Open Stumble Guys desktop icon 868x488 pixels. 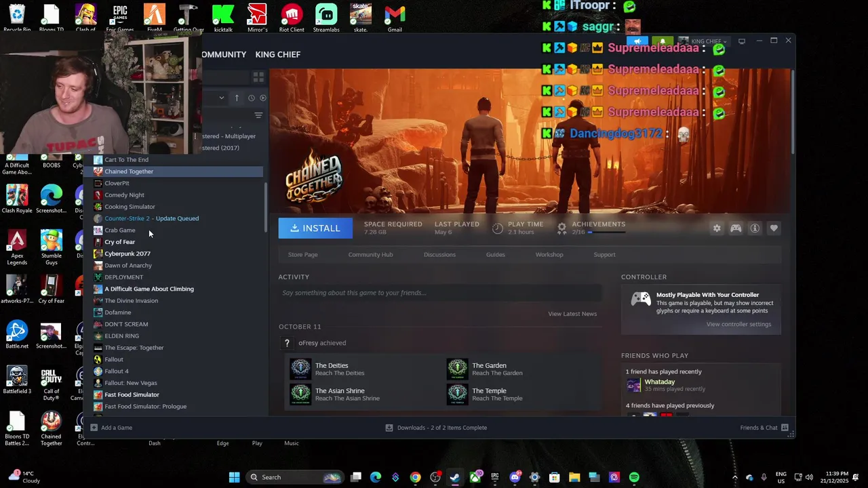51,247
